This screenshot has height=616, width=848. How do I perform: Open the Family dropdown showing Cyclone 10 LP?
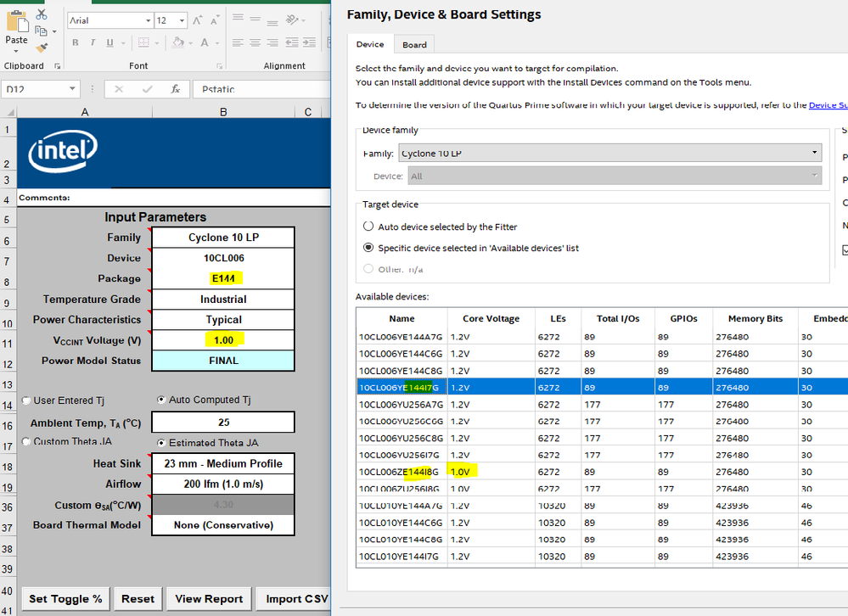click(x=609, y=154)
